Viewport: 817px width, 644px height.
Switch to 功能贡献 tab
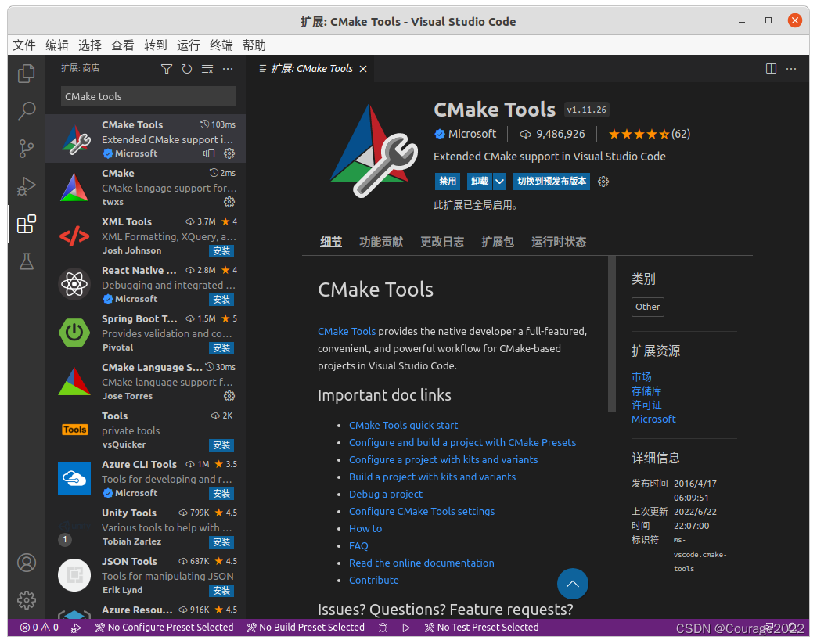(381, 242)
